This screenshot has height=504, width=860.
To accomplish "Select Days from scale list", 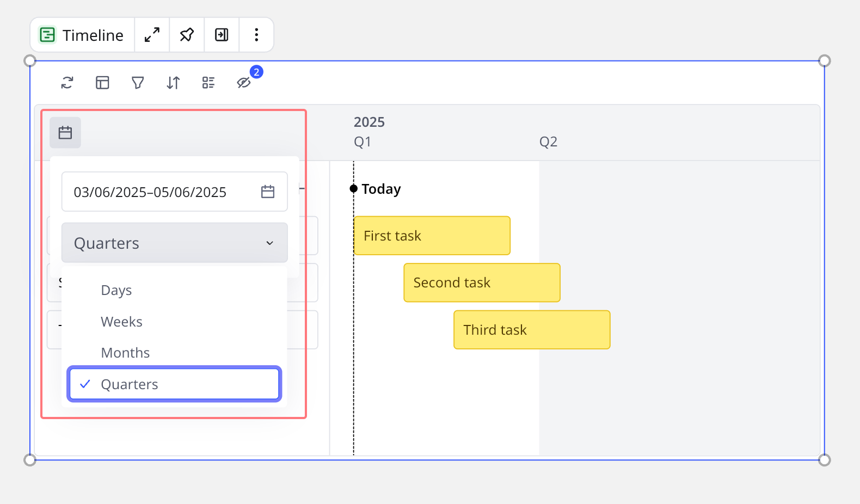I will (x=116, y=290).
